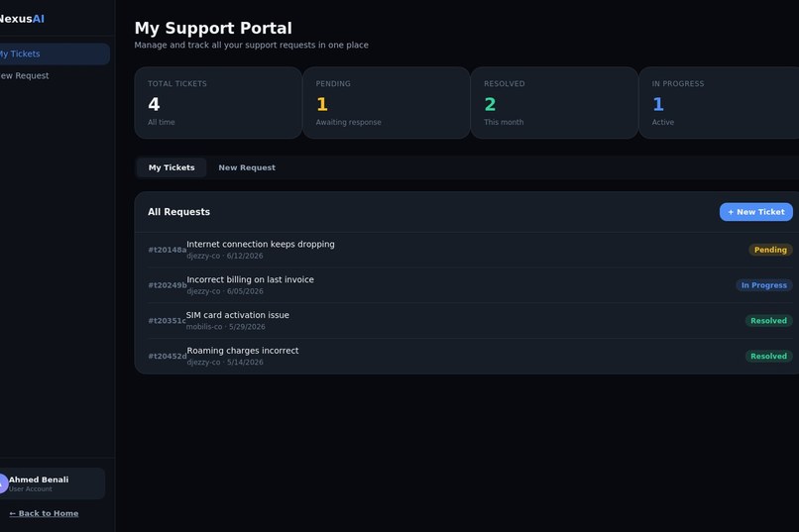Click Resolved badge on Roaming charges ticket
This screenshot has width=799, height=532.
coord(768,357)
